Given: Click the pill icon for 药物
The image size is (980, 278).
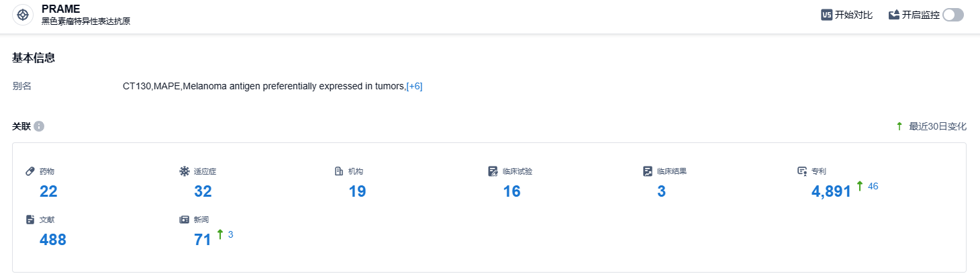Looking at the screenshot, I should [30, 171].
